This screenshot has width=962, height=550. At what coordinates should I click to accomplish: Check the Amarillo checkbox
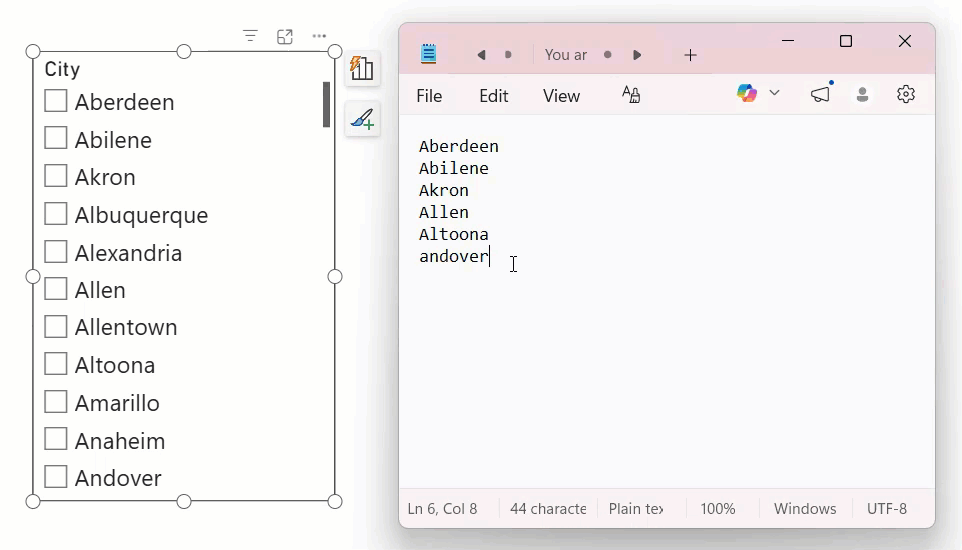56,402
